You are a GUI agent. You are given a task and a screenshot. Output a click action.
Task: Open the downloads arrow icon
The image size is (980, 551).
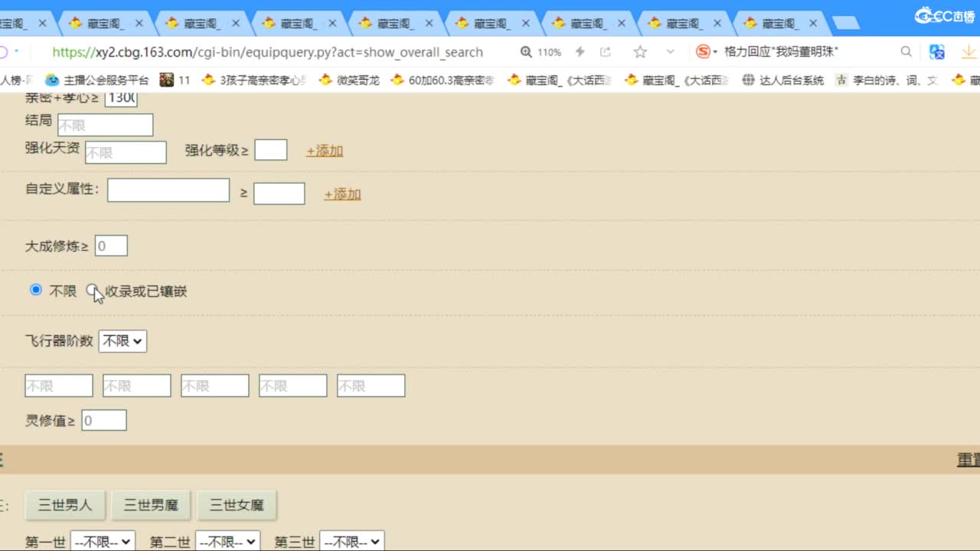pos(969,52)
